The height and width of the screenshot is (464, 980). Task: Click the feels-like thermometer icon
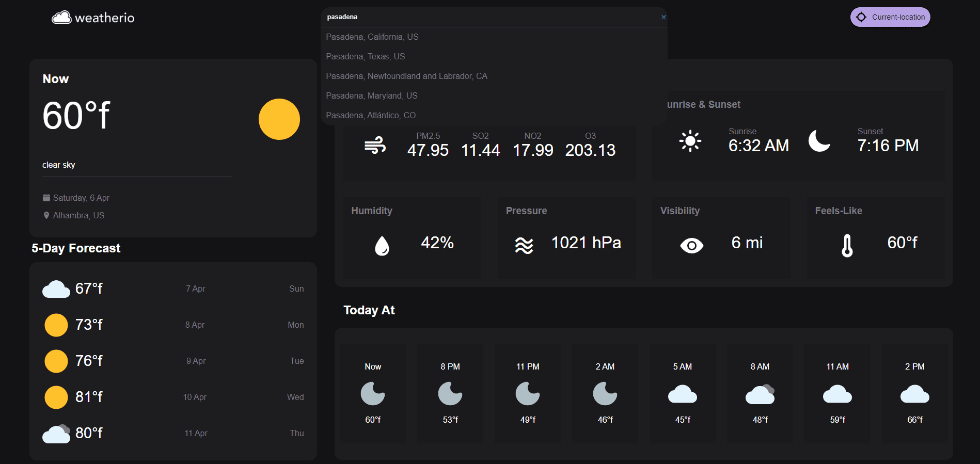point(847,246)
